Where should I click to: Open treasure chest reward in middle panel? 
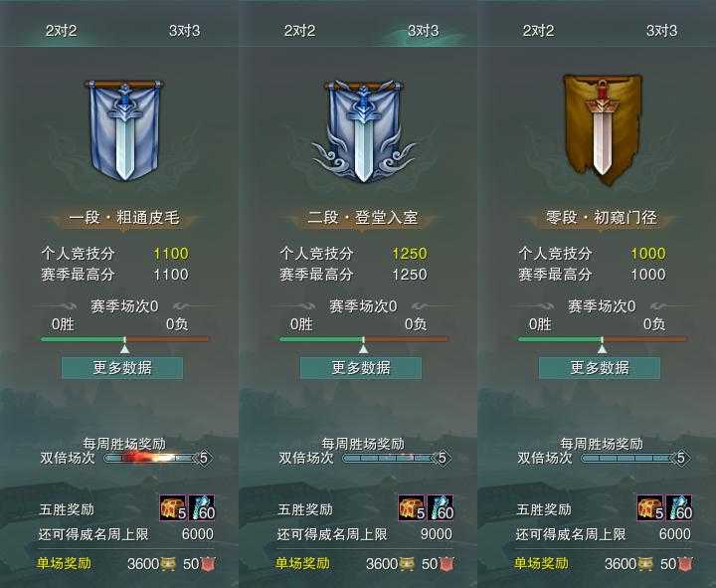click(x=412, y=507)
